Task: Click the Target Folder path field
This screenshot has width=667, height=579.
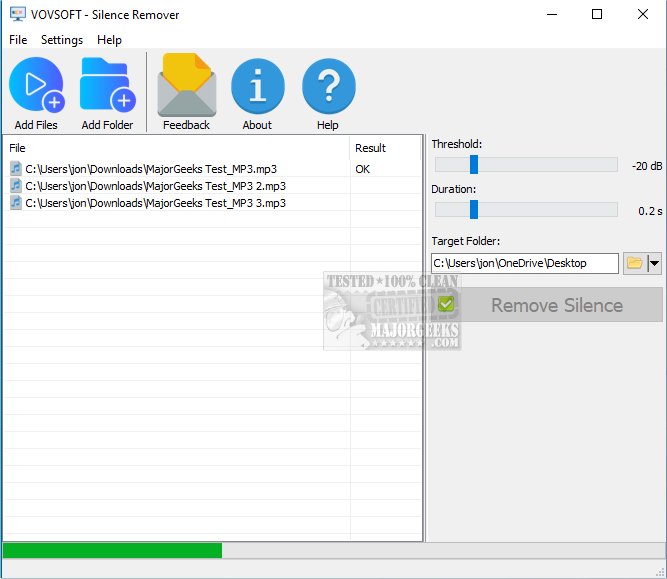Action: (524, 263)
